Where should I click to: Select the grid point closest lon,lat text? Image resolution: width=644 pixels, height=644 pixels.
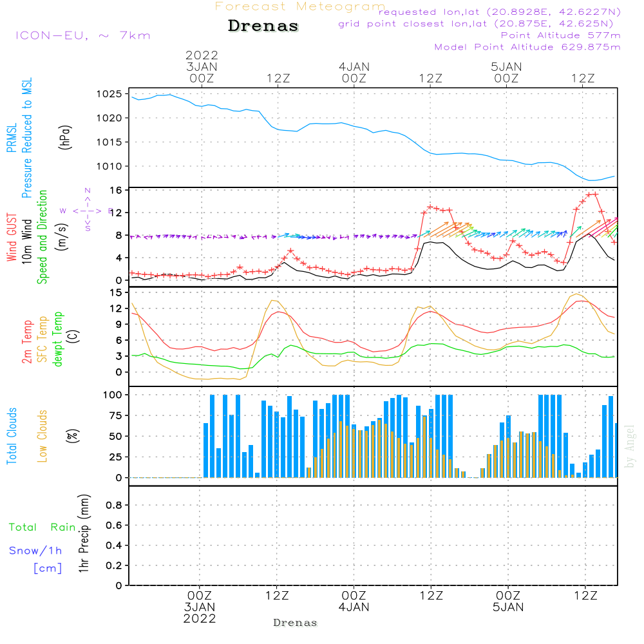[480, 24]
